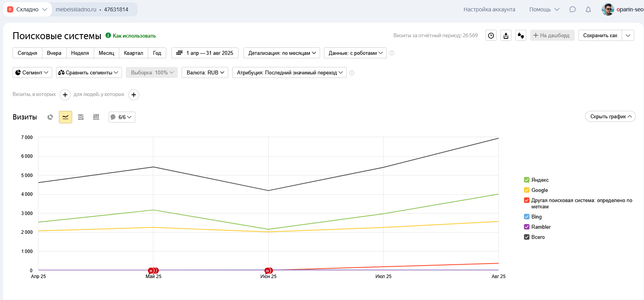Open the Атрибуция dropdown
The width and height of the screenshot is (644, 300).
[289, 72]
